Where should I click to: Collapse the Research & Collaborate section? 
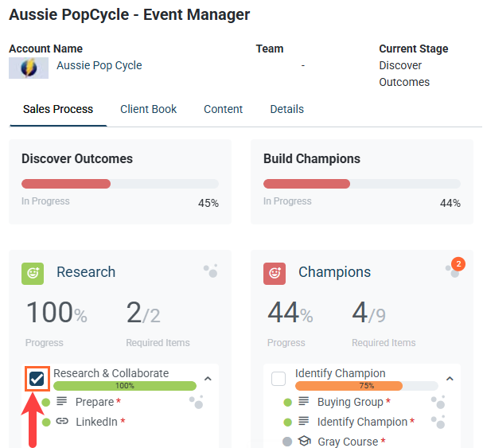click(208, 379)
